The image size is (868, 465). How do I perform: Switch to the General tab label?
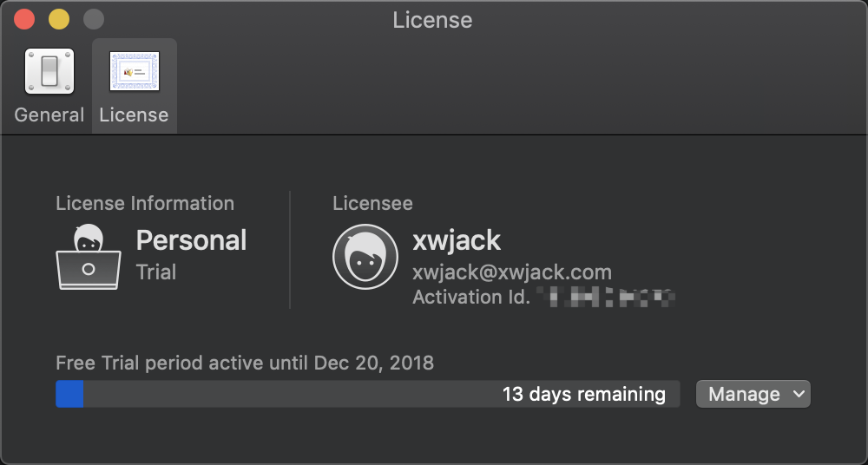click(49, 115)
